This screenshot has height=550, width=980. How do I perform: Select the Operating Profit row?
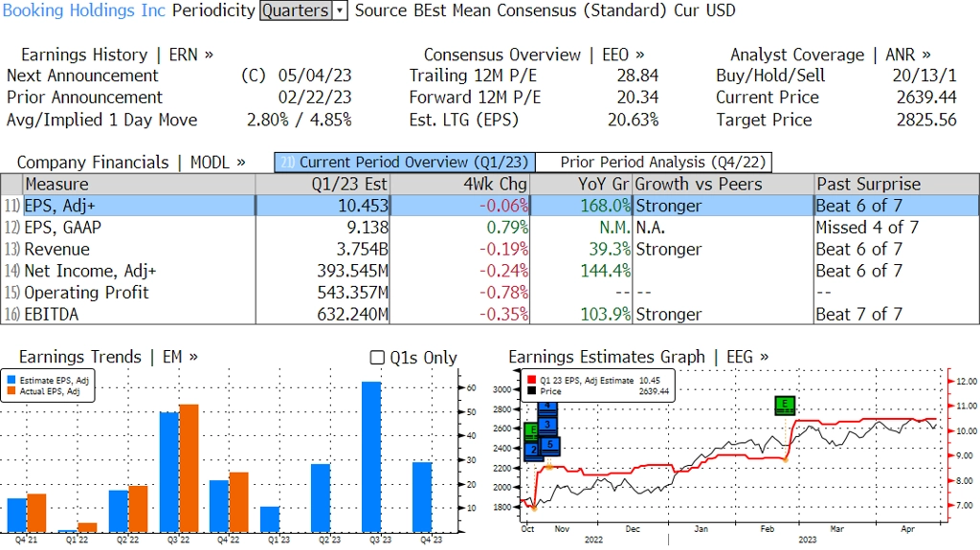coord(490,293)
